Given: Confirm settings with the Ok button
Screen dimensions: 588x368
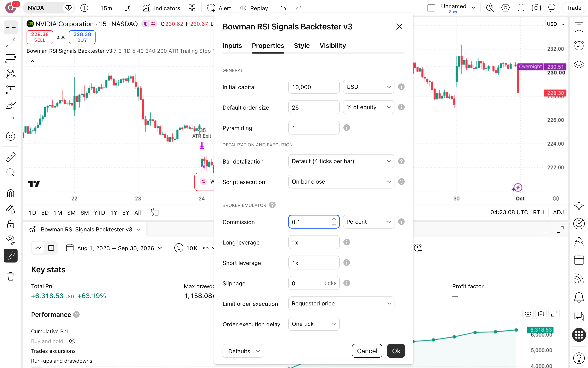Looking at the screenshot, I should tap(396, 351).
